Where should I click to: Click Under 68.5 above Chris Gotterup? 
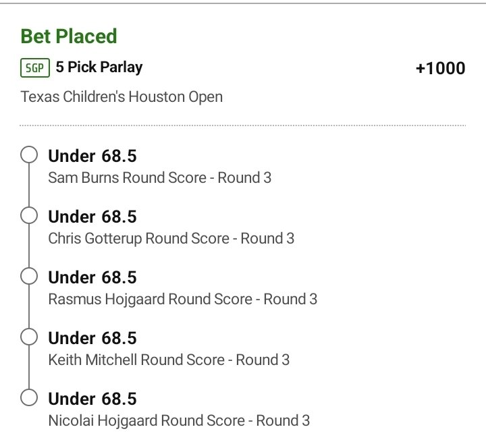coord(92,217)
